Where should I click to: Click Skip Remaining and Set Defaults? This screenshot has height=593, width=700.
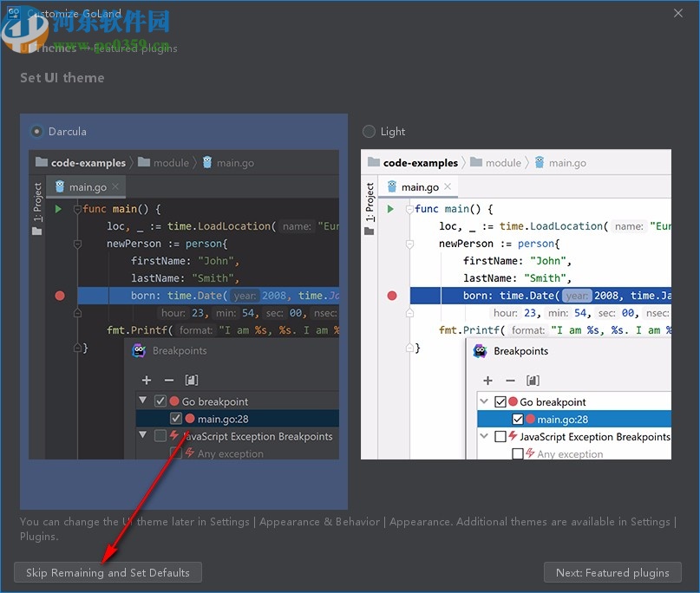click(x=108, y=572)
